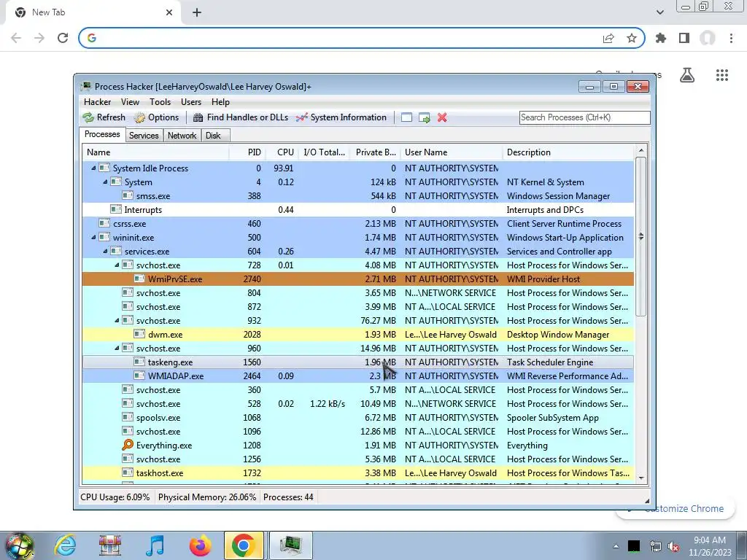Select the Interrupts row
This screenshot has height=560, width=747.
point(358,209)
